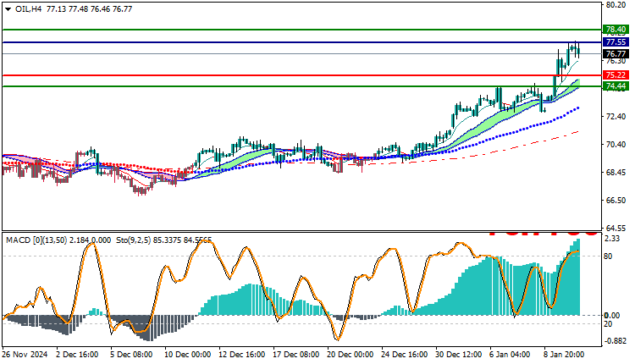Screen dimensions: 635x364
Task: Click the Sto(9,2,5) indicator label
Action: pyautogui.click(x=164, y=240)
